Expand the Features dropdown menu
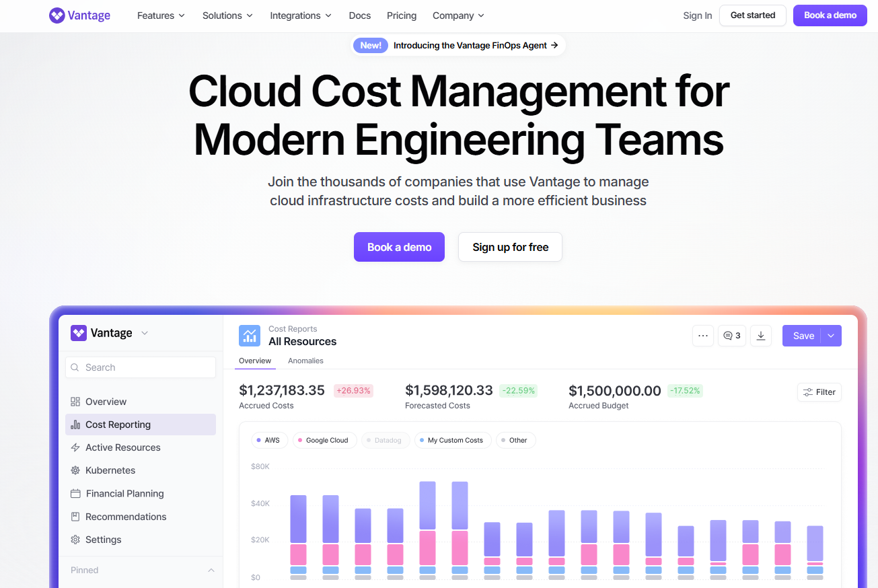 (161, 15)
